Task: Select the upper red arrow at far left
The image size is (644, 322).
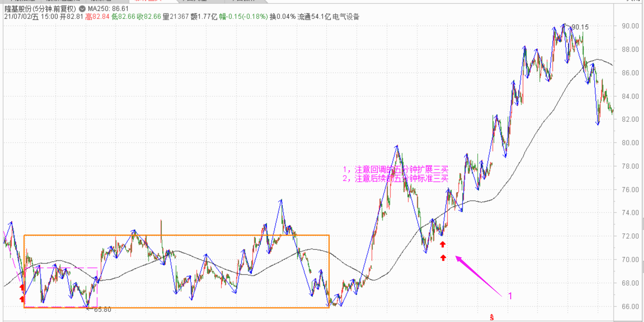Action: 22,287
